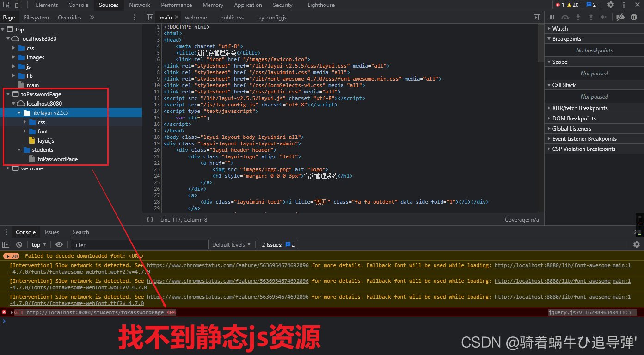This screenshot has height=355, width=644.
Task: Collapse the top frame tree node
Action: coord(3,30)
